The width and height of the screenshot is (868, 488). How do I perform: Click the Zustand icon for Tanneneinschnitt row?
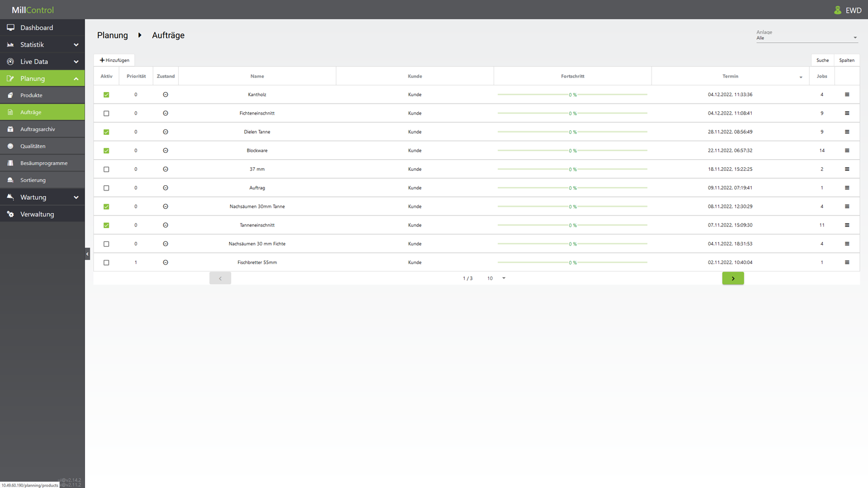[x=165, y=225]
